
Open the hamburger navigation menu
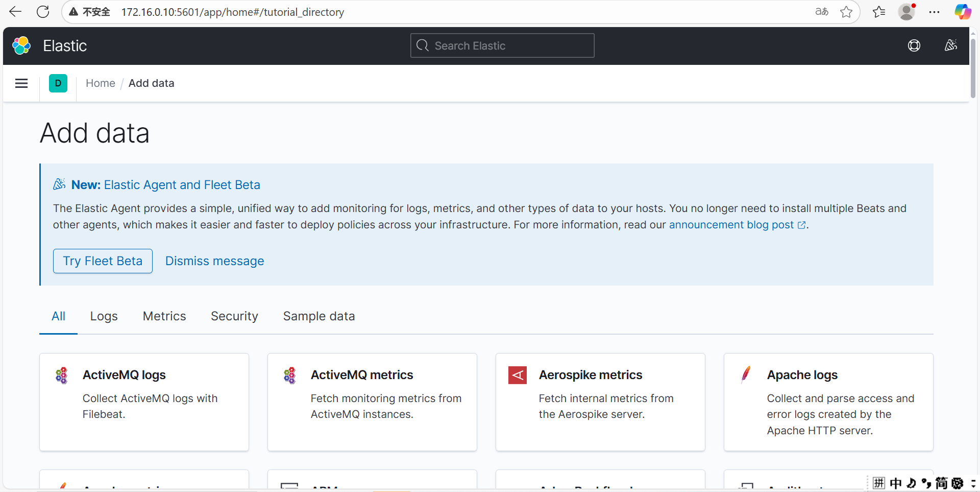point(21,83)
